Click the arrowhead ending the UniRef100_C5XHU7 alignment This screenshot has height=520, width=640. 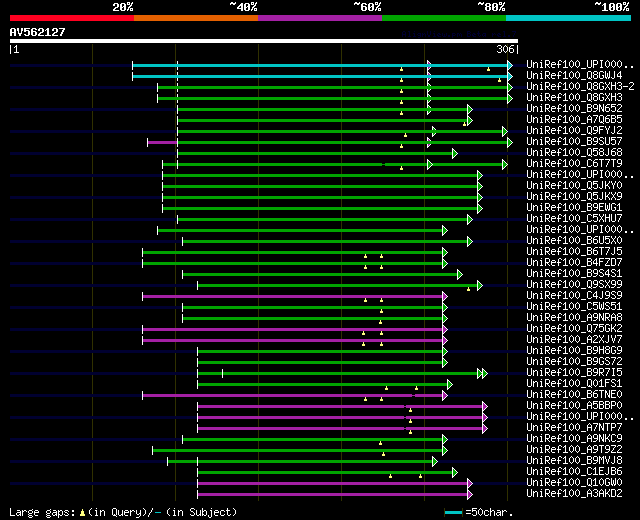[x=470, y=220]
